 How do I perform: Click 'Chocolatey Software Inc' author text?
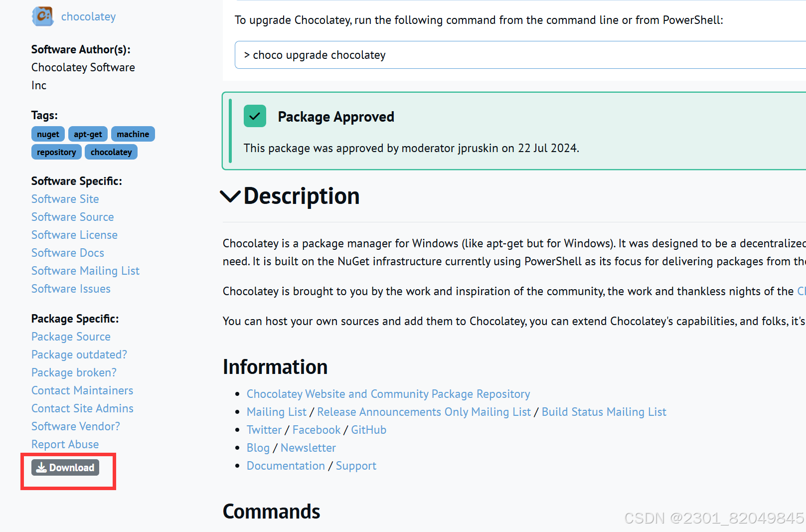(x=83, y=76)
